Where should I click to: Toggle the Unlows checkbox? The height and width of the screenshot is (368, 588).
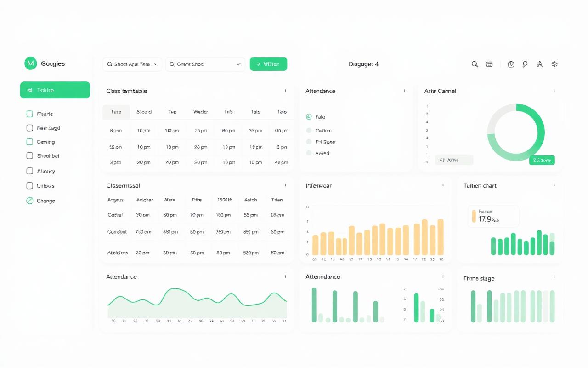pos(30,186)
